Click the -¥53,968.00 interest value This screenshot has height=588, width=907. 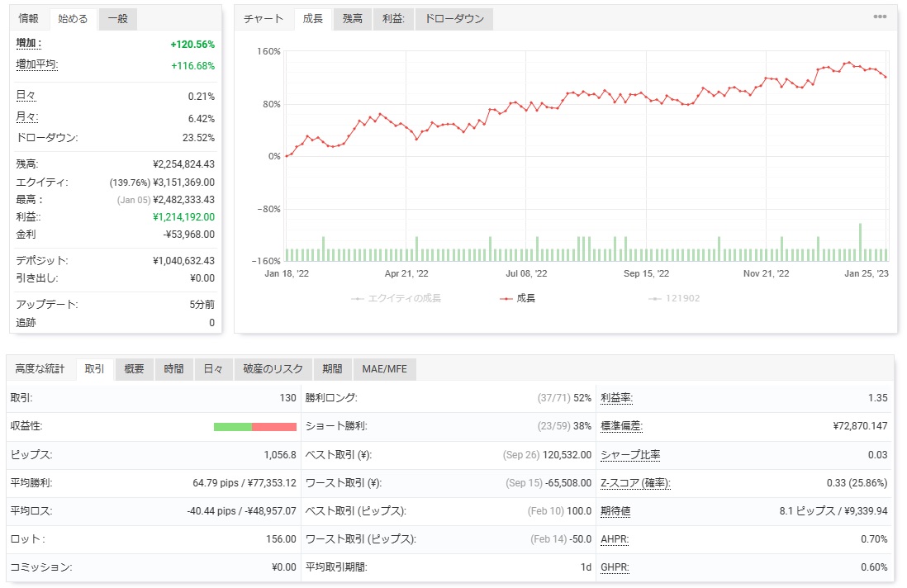[x=189, y=235]
